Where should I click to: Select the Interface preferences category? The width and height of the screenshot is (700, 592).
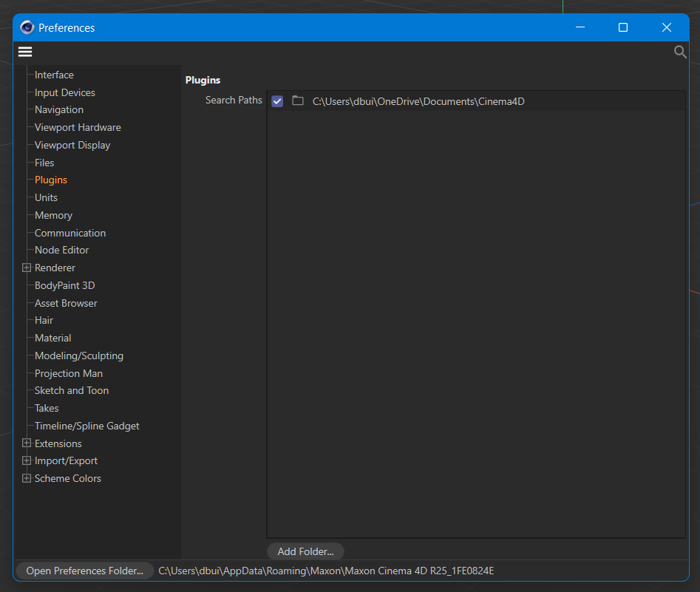pyautogui.click(x=54, y=75)
